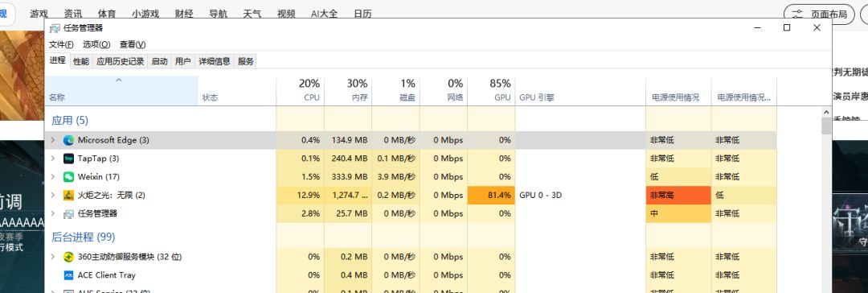Click the Microsoft Edge process icon
Image resolution: width=868 pixels, height=293 pixels.
click(68, 140)
